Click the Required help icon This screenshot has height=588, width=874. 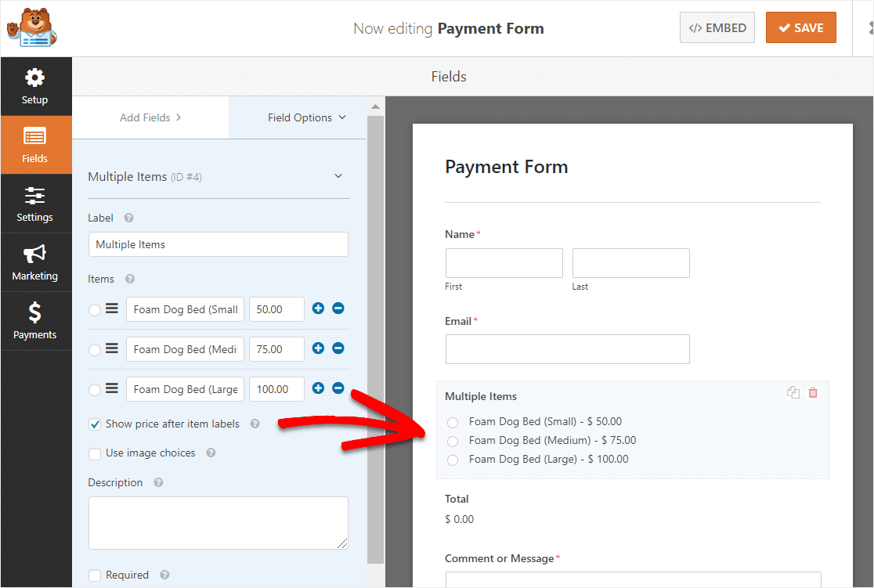[164, 575]
